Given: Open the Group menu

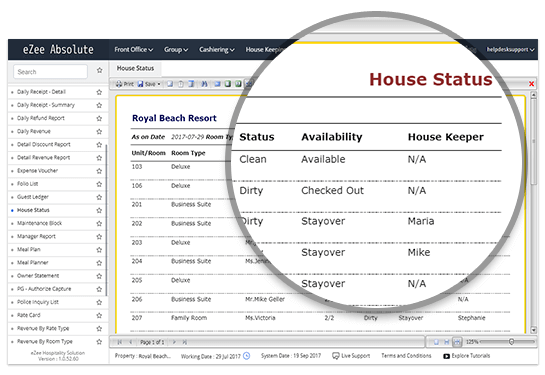Looking at the screenshot, I should (176, 50).
